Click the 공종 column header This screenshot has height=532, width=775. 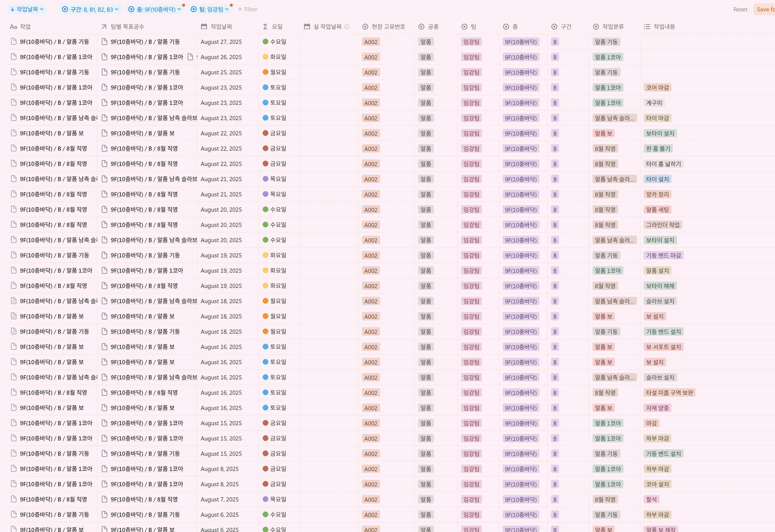tap(433, 27)
